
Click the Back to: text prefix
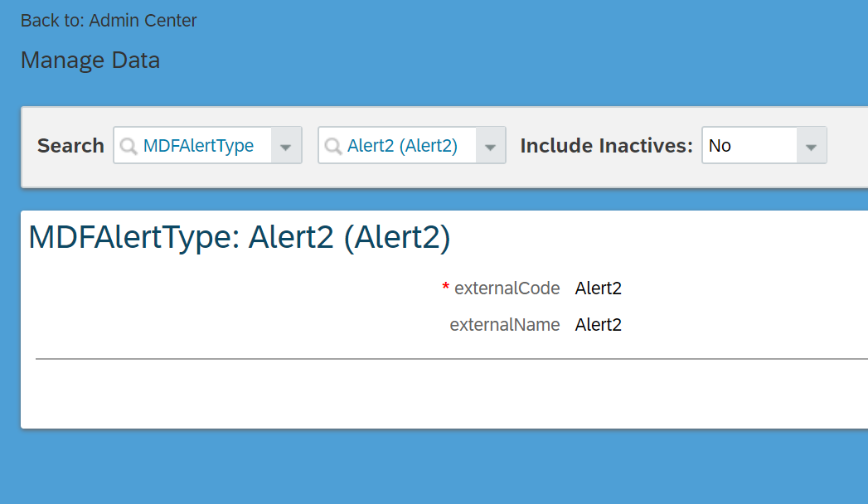52,21
